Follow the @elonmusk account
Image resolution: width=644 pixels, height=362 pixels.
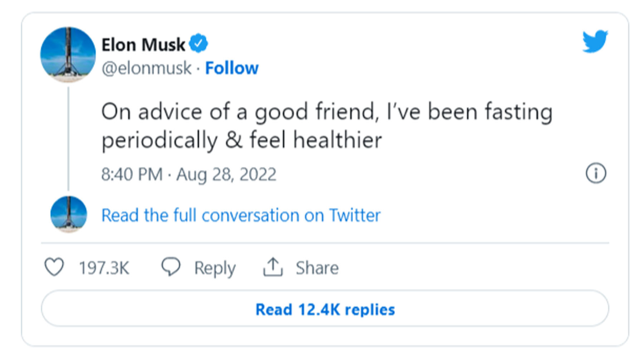(231, 68)
